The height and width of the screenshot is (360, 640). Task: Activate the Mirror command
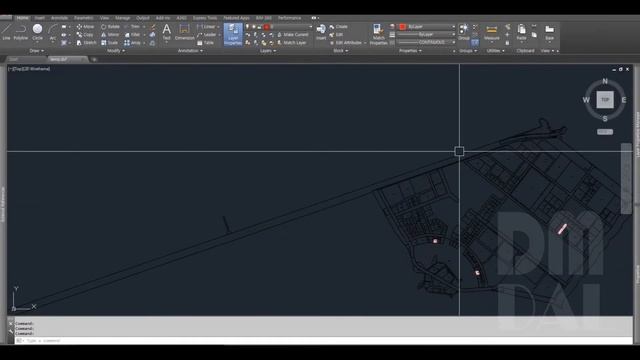[x=110, y=35]
